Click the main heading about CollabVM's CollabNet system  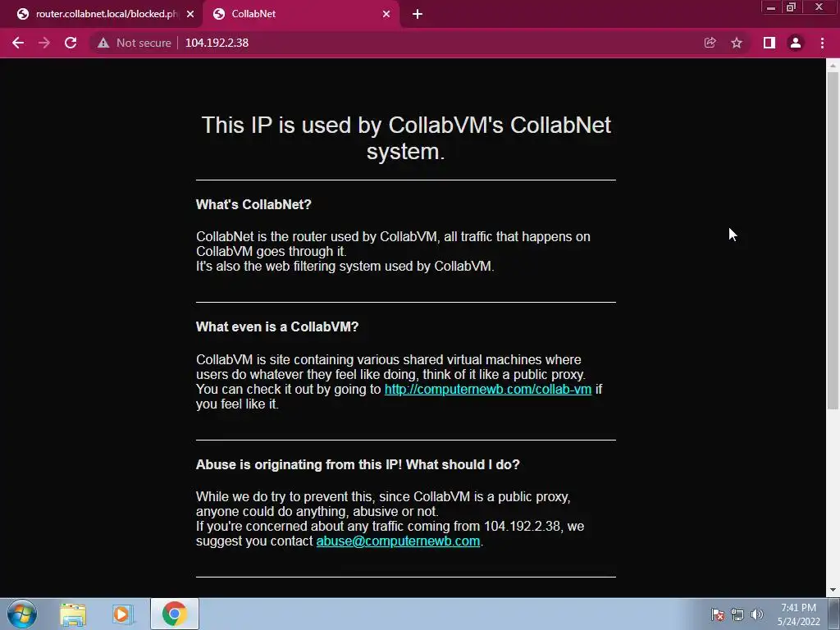pyautogui.click(x=406, y=138)
